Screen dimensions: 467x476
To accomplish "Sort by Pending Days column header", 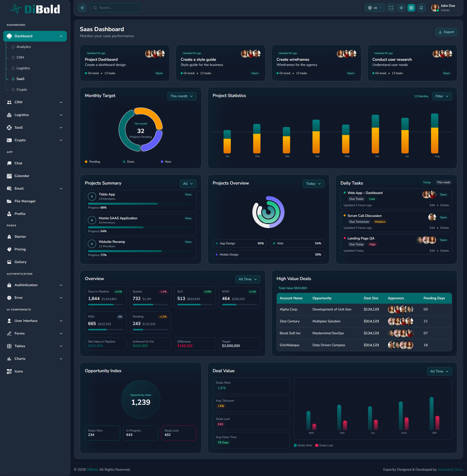I will [434, 298].
